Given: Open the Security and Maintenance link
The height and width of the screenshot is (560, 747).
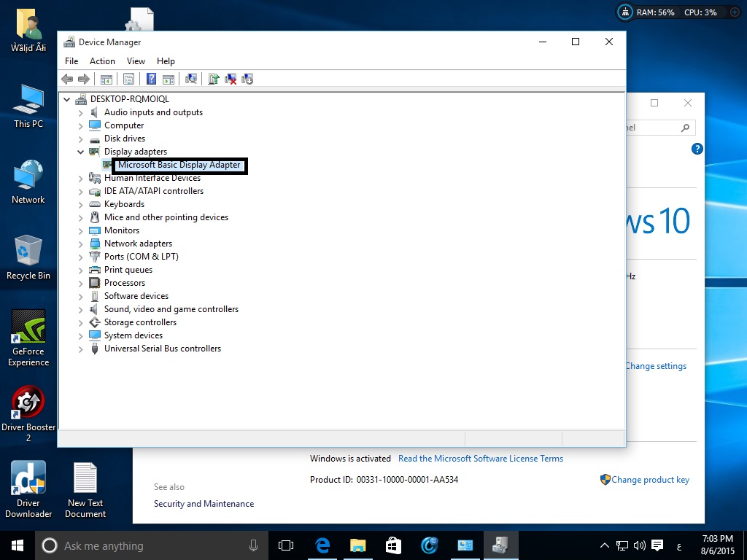Looking at the screenshot, I should [x=204, y=504].
